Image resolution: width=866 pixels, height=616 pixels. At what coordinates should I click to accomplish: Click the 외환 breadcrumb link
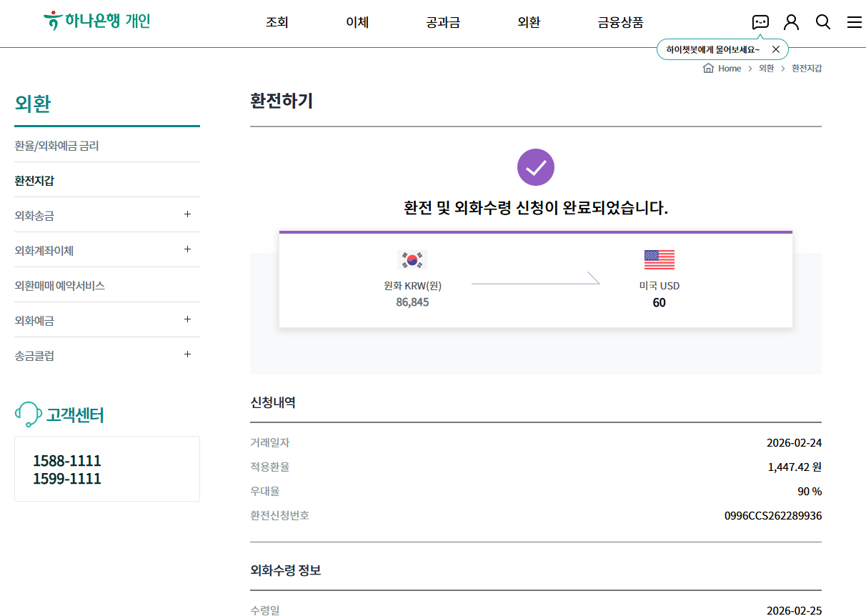(x=766, y=69)
